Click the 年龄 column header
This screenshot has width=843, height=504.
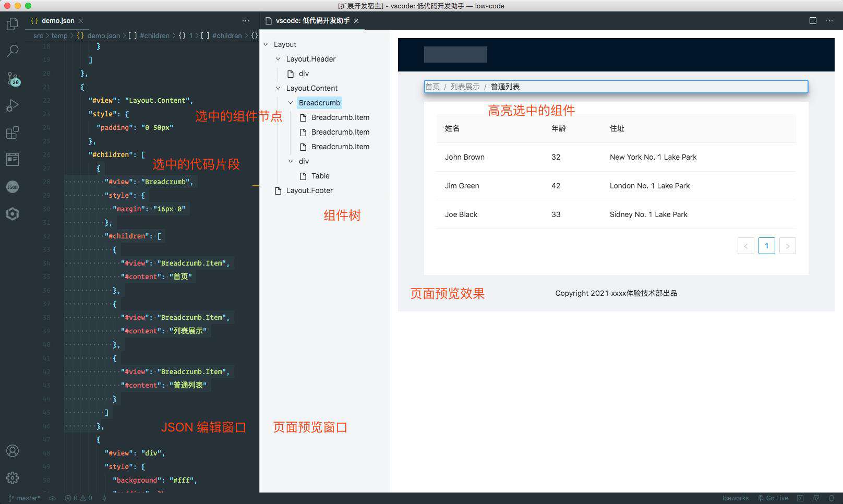559,128
